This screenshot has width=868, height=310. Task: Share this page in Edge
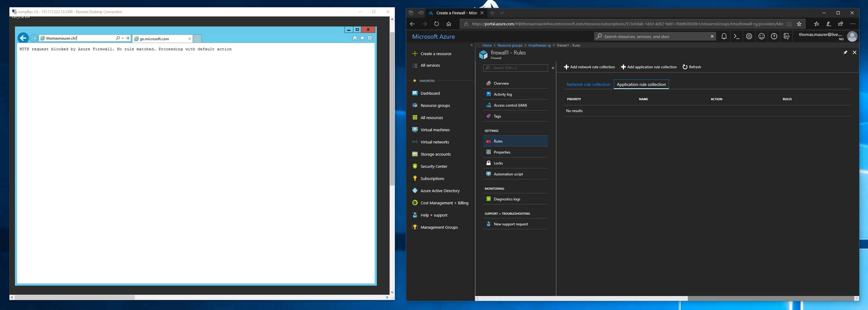(841, 24)
